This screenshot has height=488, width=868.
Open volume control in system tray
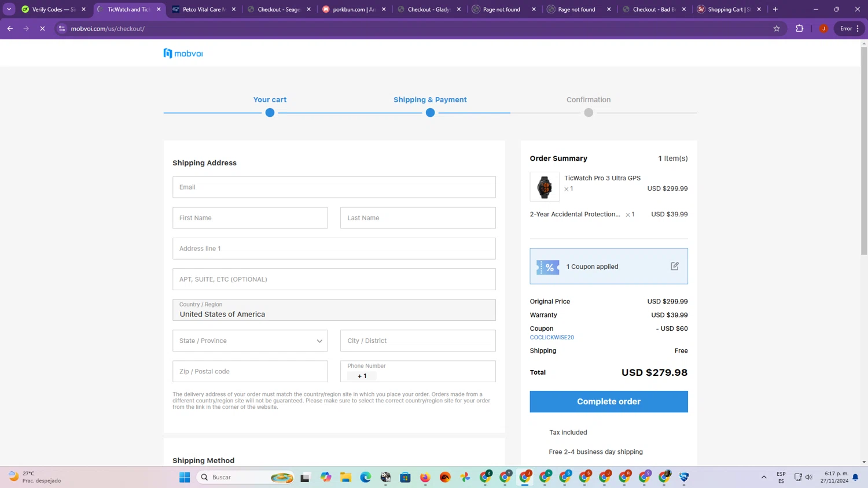808,477
